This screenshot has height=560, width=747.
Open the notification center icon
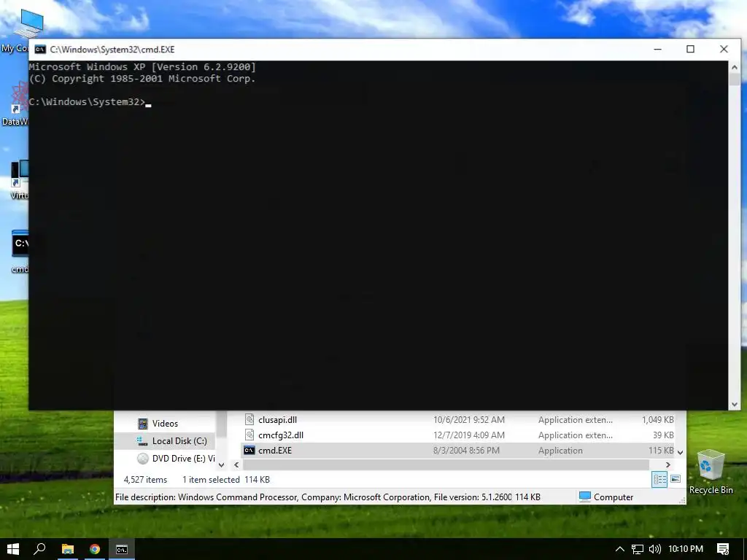[723, 549]
